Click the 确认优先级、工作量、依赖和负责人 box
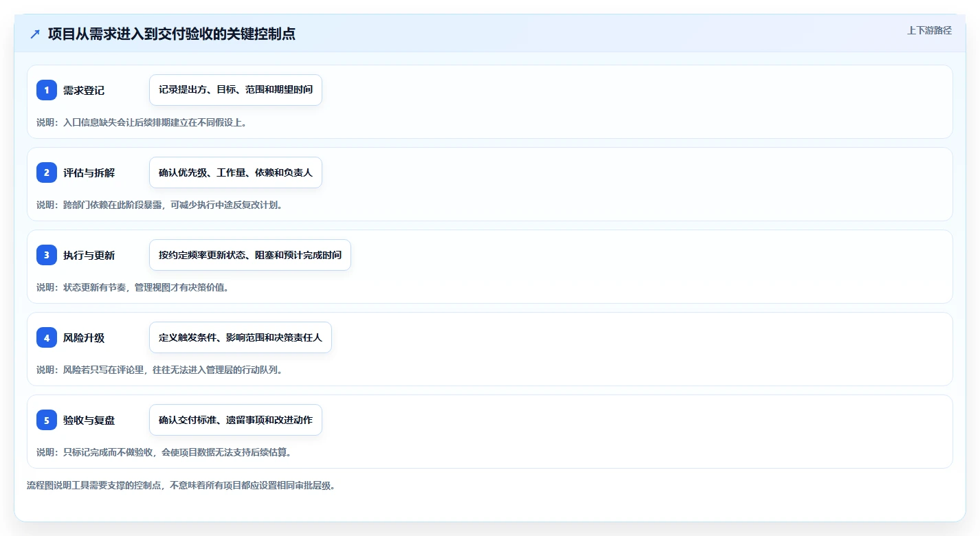Image resolution: width=980 pixels, height=536 pixels. 236,172
